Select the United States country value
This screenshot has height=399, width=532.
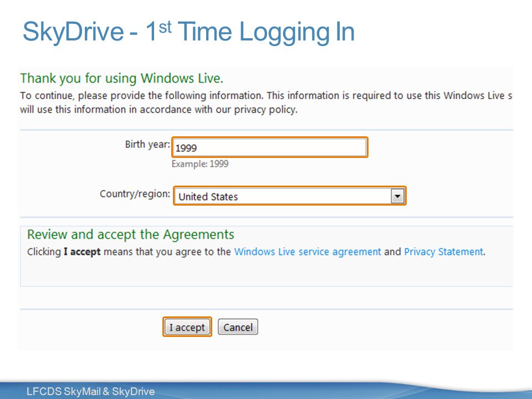(x=208, y=197)
